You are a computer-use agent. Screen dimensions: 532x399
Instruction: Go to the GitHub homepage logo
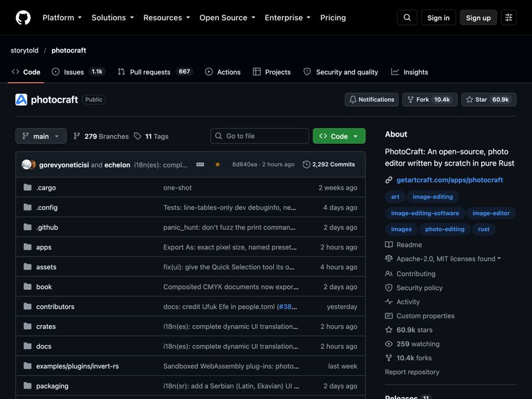[23, 18]
